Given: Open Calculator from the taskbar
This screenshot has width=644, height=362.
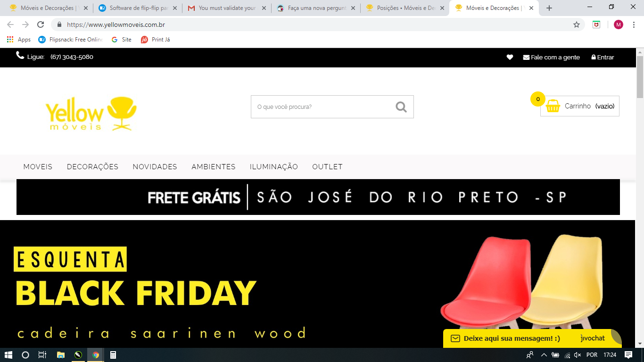Looking at the screenshot, I should pyautogui.click(x=113, y=355).
